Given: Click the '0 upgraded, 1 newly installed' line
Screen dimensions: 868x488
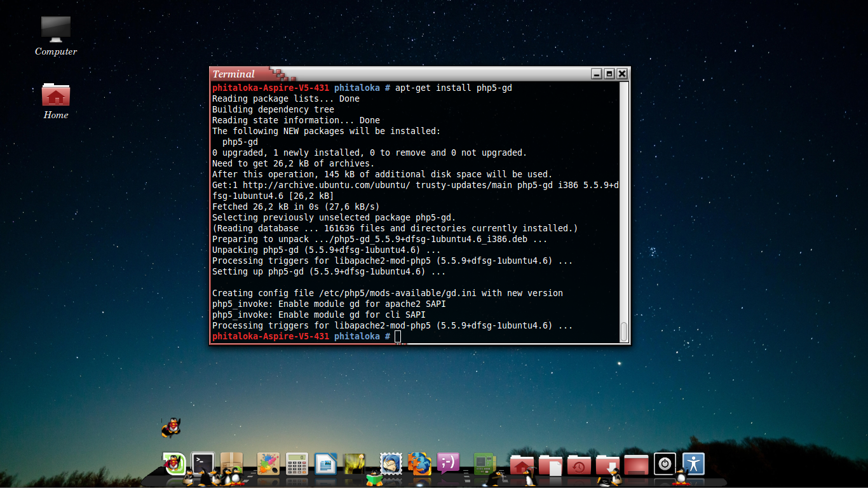Looking at the screenshot, I should (x=370, y=152).
